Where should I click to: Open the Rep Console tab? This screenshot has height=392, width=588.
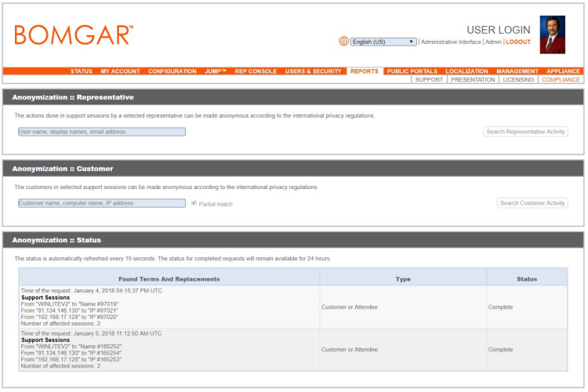[x=256, y=71]
